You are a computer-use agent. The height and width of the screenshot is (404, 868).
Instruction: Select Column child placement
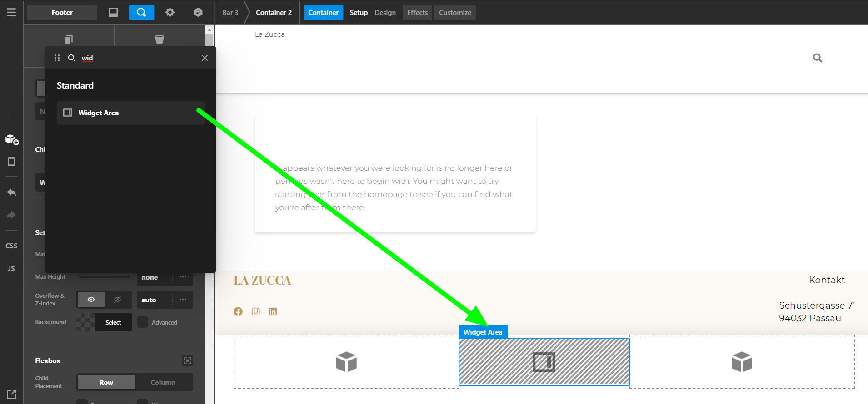(163, 382)
